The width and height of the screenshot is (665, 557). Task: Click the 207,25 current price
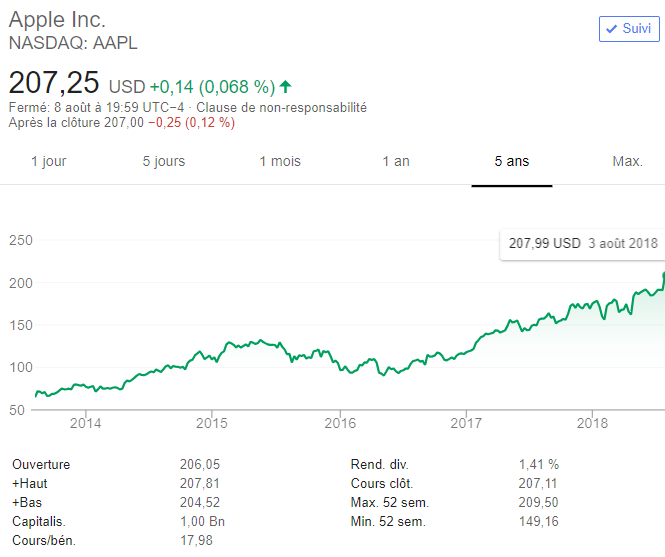pos(54,82)
